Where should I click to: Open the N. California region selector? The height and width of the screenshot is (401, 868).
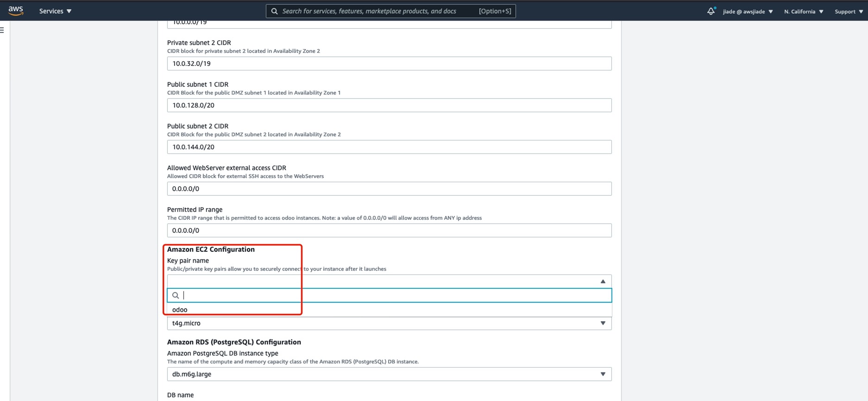804,12
